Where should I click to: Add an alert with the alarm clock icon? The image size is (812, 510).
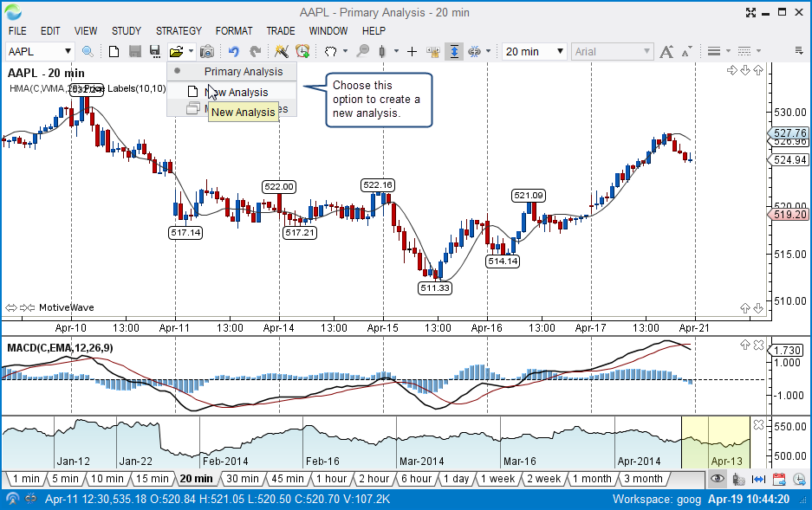pos(302,51)
